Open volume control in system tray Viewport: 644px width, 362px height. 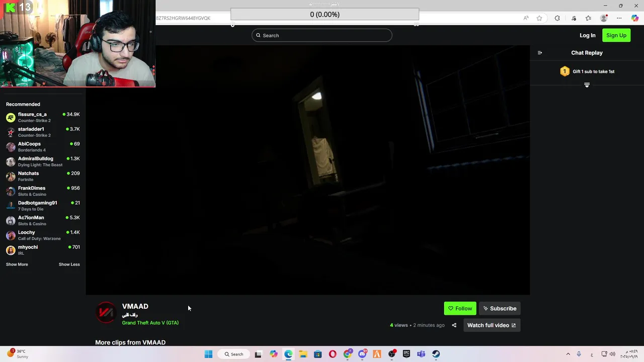pos(612,354)
